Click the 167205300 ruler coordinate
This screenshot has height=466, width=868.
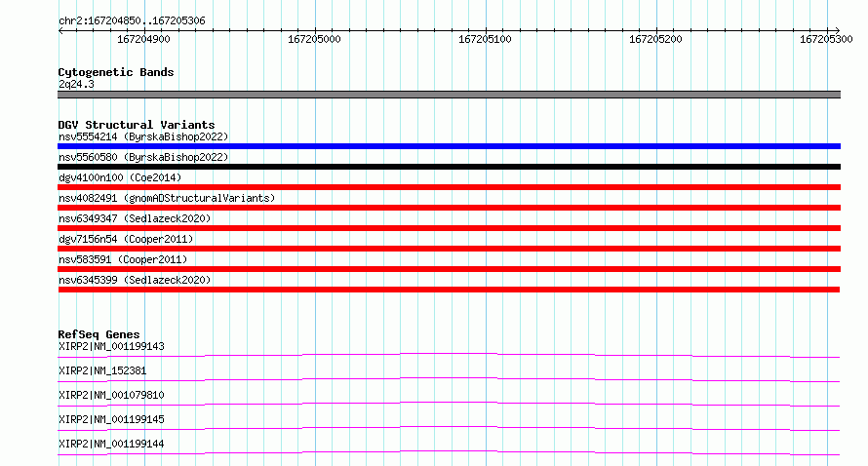(826, 39)
